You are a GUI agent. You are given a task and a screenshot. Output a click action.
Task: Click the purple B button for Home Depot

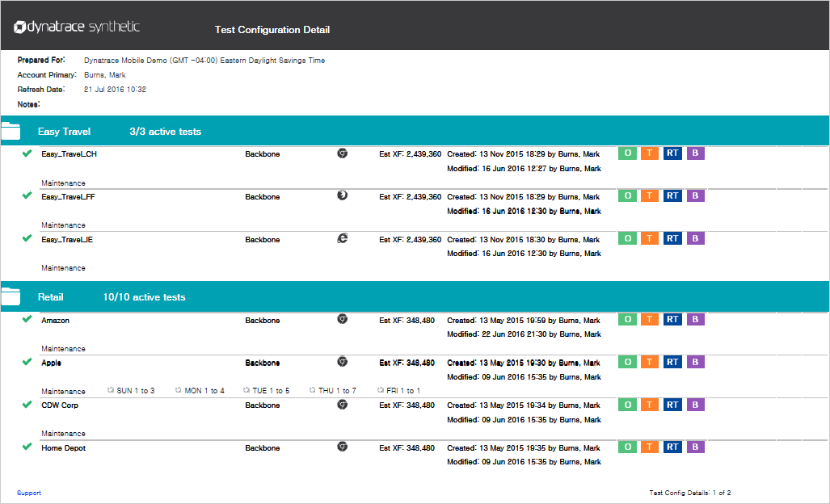[x=695, y=447]
